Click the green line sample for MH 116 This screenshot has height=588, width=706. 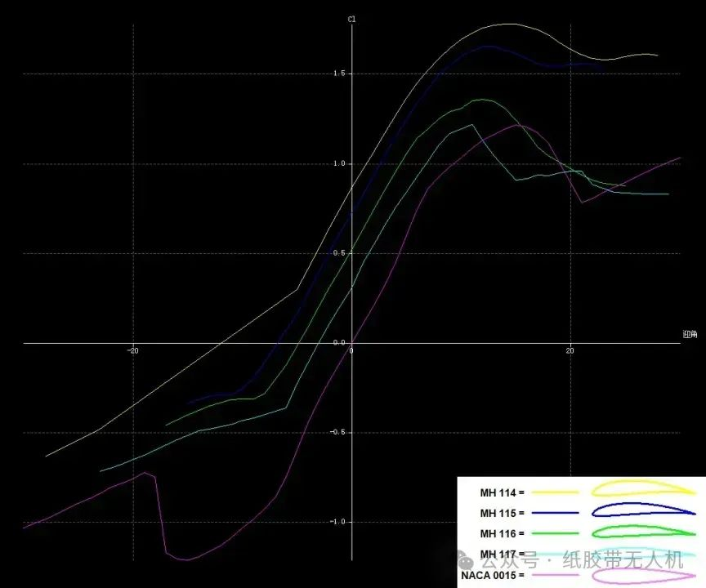click(x=555, y=533)
